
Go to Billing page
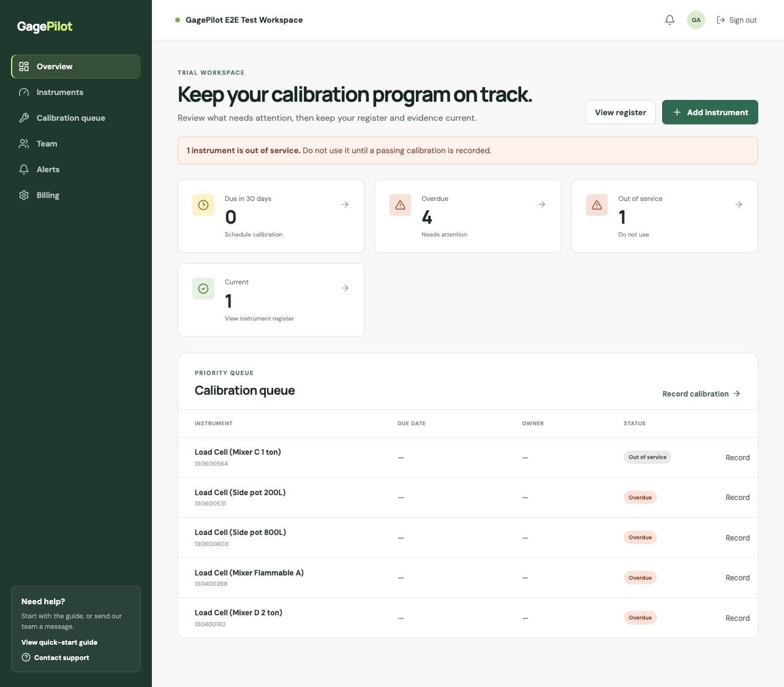coord(76,195)
